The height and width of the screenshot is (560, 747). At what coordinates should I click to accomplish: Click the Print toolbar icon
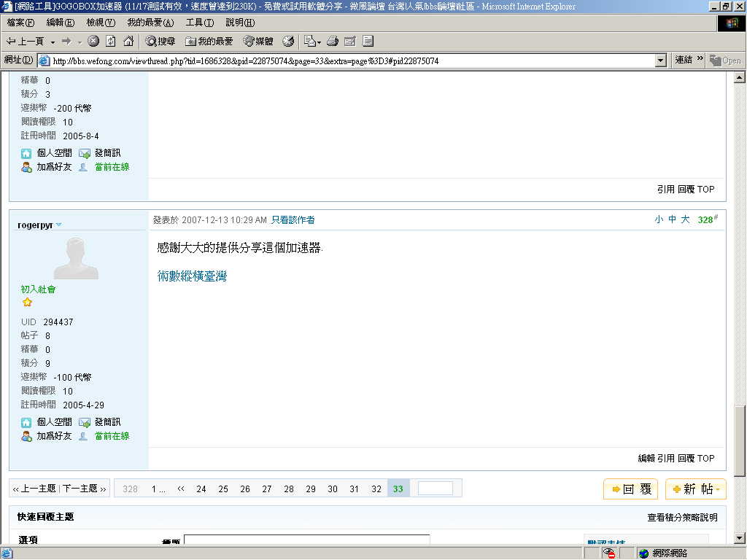[333, 41]
